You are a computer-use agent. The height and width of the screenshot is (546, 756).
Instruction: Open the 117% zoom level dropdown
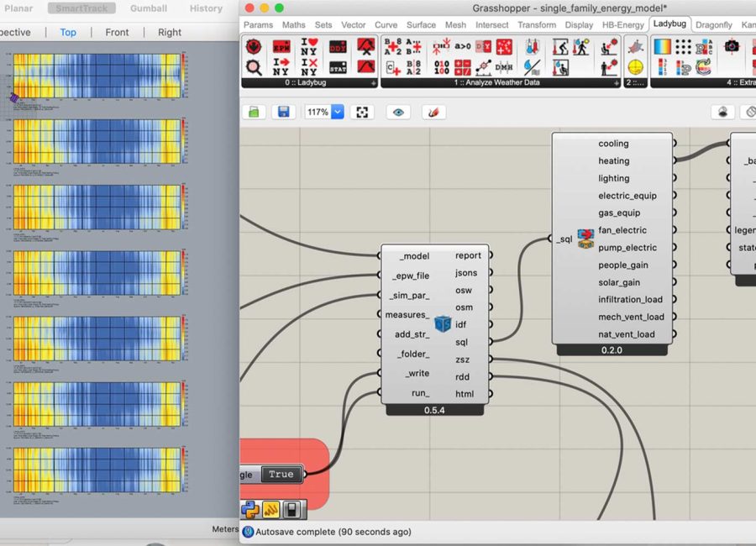(x=338, y=112)
